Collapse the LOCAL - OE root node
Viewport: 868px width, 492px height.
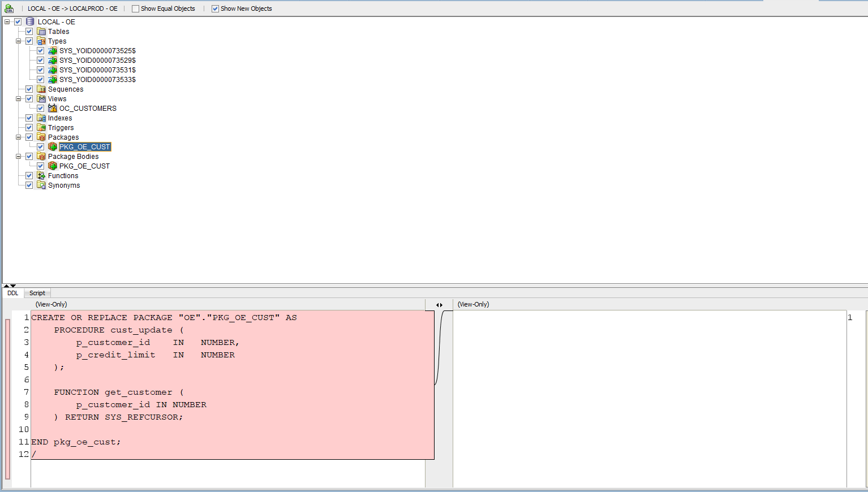click(7, 21)
